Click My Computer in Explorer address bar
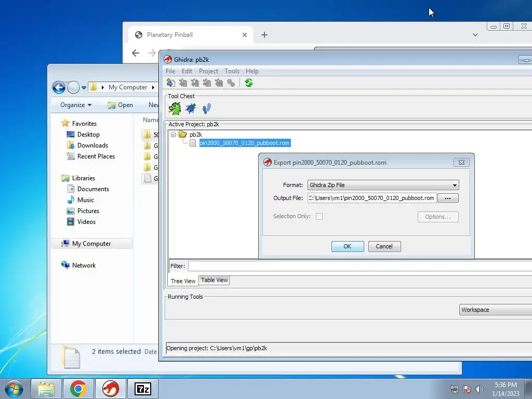 pos(128,87)
